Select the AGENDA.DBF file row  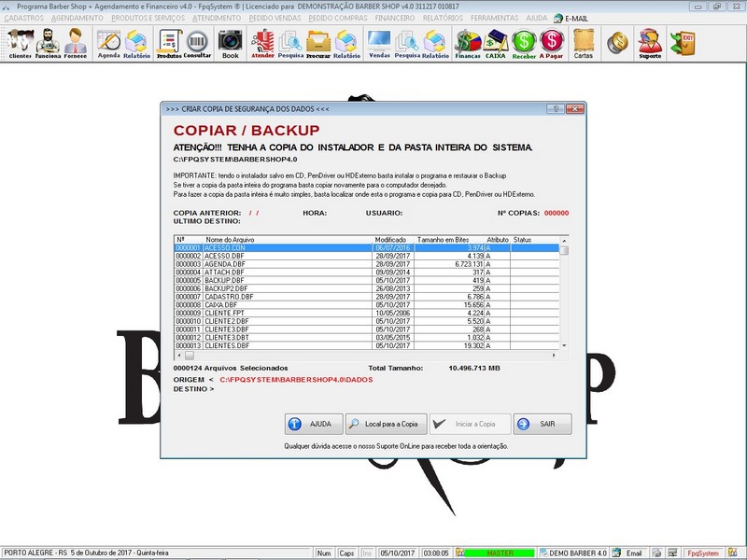click(x=366, y=264)
